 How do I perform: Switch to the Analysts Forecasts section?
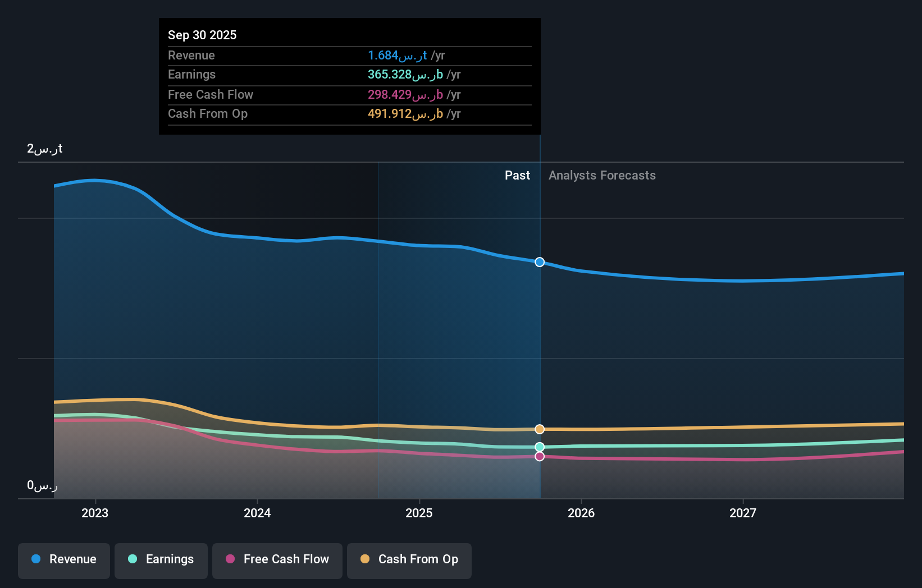click(602, 175)
